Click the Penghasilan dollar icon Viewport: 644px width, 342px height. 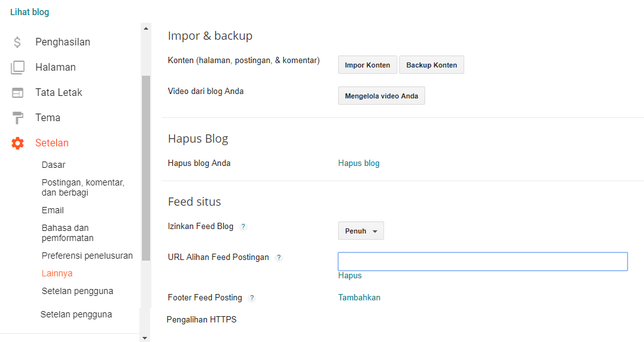18,42
